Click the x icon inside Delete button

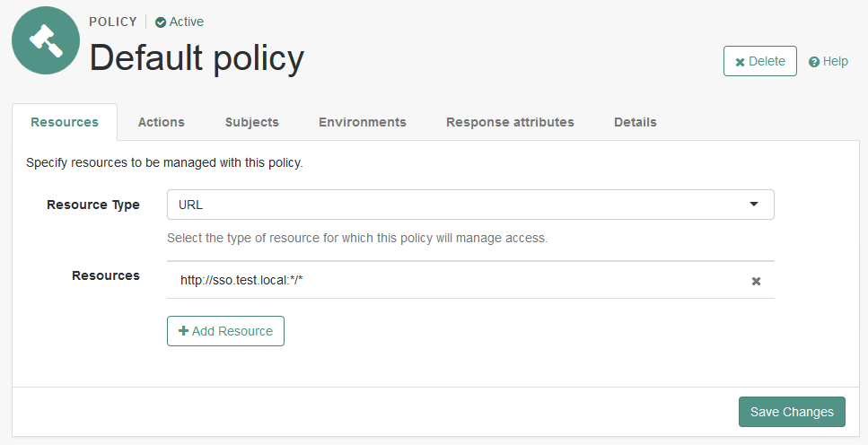[740, 62]
